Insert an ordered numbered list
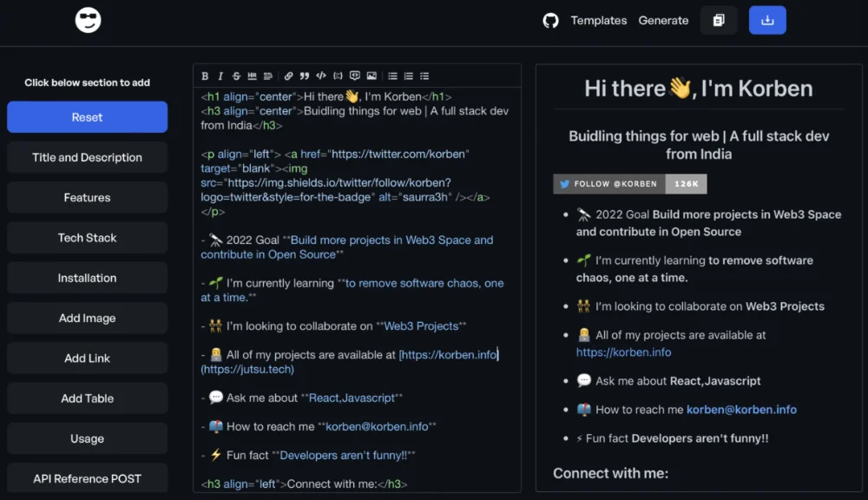 (409, 76)
